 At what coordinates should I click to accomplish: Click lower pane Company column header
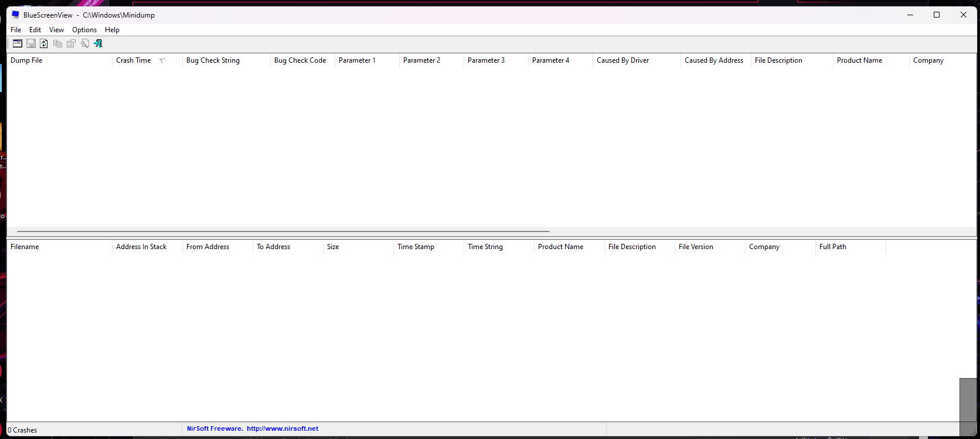click(780, 247)
